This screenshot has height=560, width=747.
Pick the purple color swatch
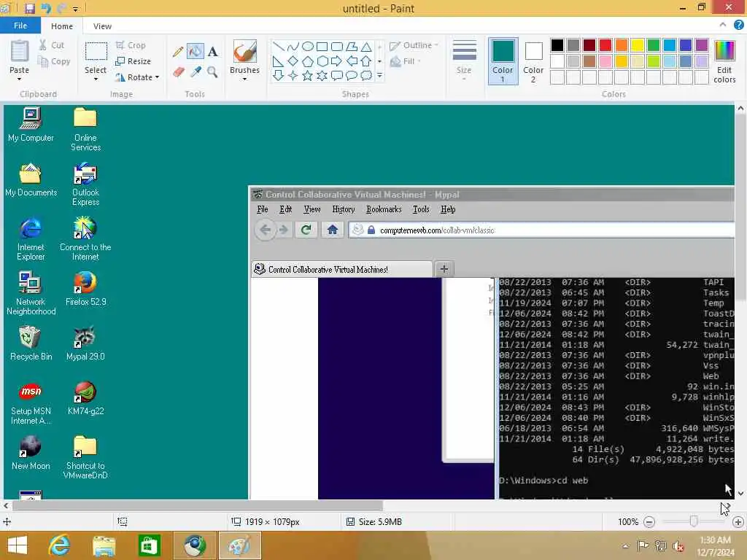(x=702, y=45)
